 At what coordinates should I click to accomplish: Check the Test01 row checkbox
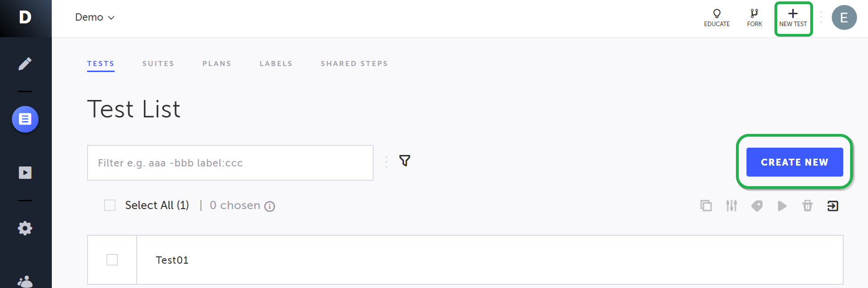(x=112, y=260)
